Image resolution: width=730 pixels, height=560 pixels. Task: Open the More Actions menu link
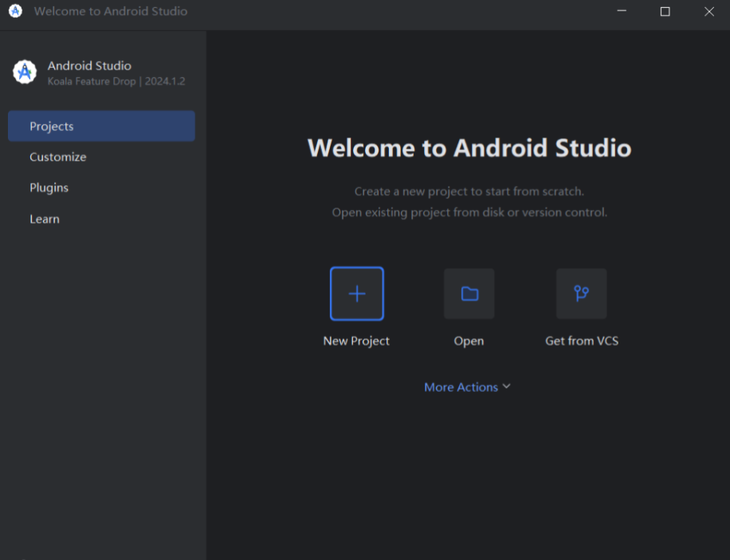coord(461,386)
